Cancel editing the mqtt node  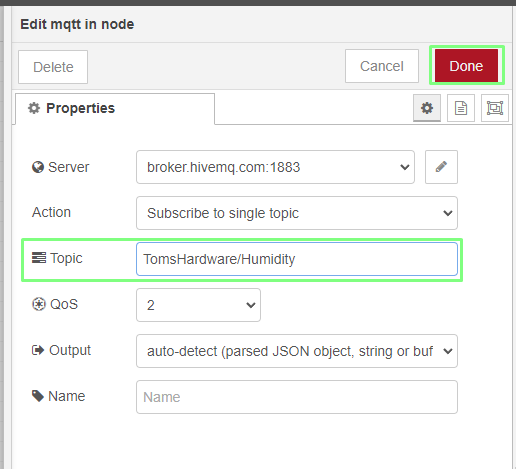coord(382,66)
